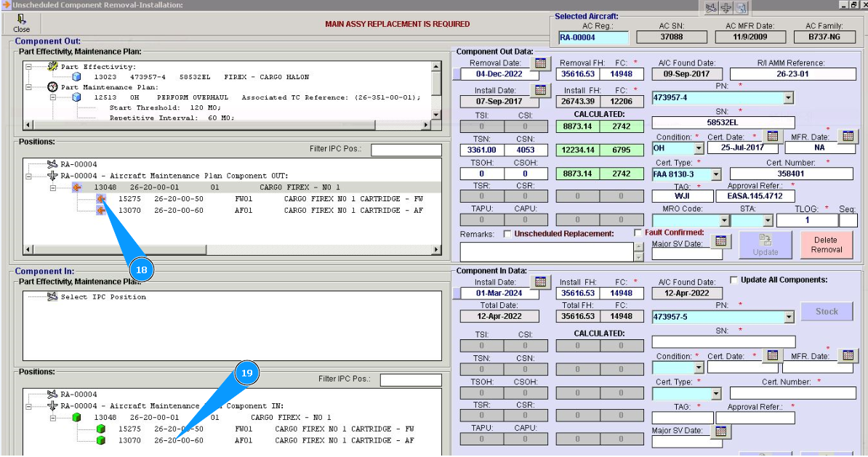The image size is (868, 457).
Task: Click Component Out Cert. Date calendar icon
Action: tap(772, 136)
